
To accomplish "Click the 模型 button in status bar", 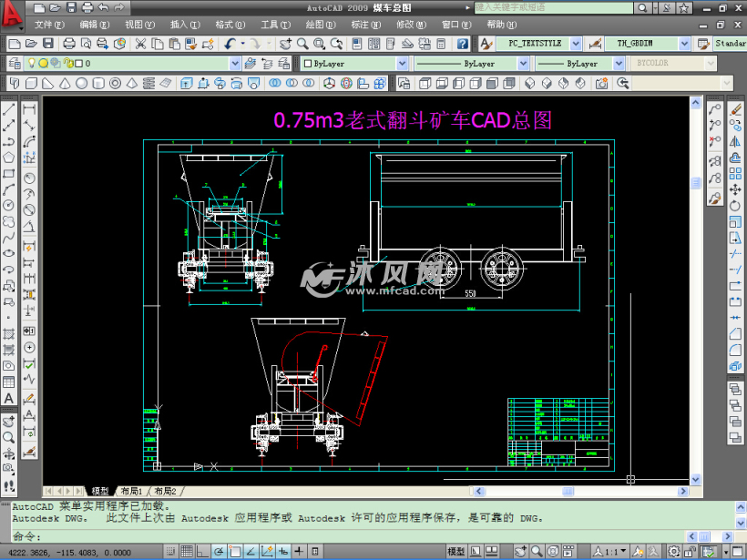I will [455, 552].
